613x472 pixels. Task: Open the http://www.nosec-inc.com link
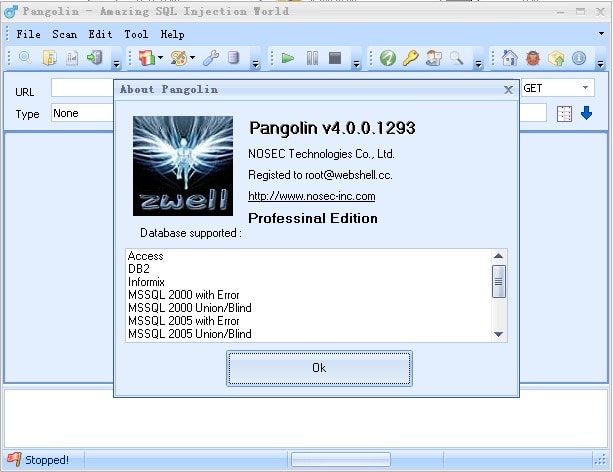pos(312,196)
